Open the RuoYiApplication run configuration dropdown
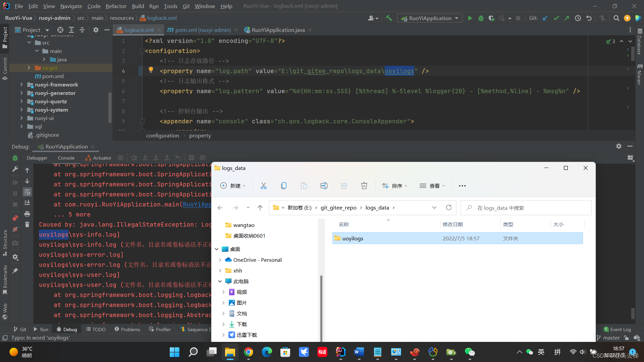 (430, 18)
